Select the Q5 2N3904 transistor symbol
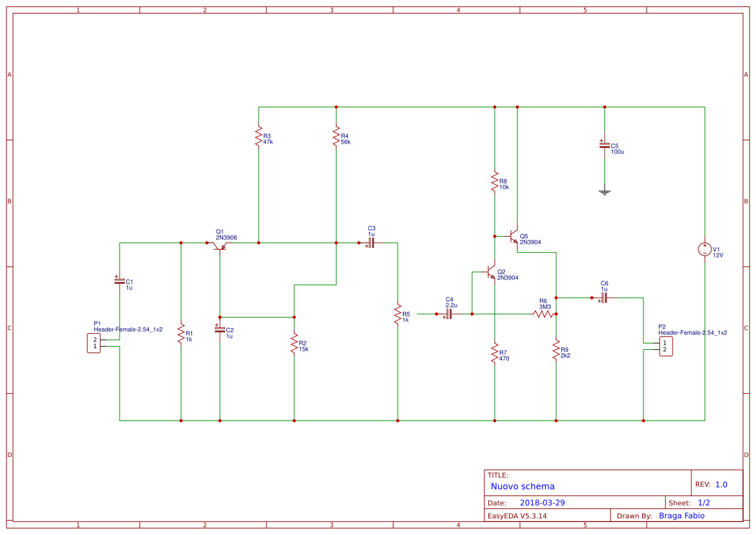 (x=514, y=238)
